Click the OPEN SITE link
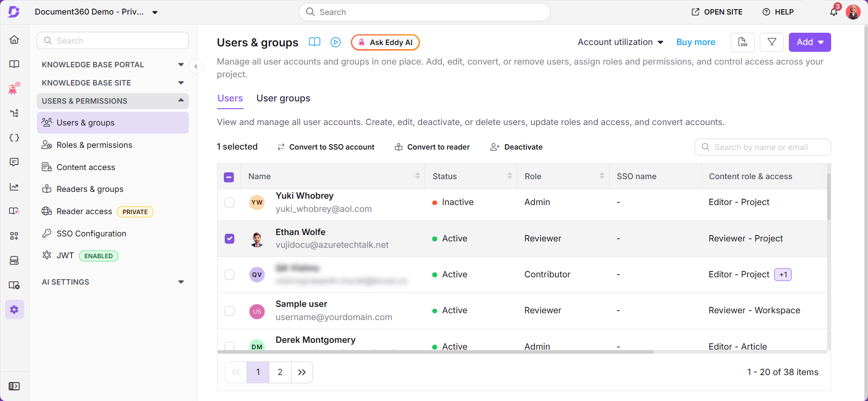Screen dimensions: 868x401 pos(717,12)
